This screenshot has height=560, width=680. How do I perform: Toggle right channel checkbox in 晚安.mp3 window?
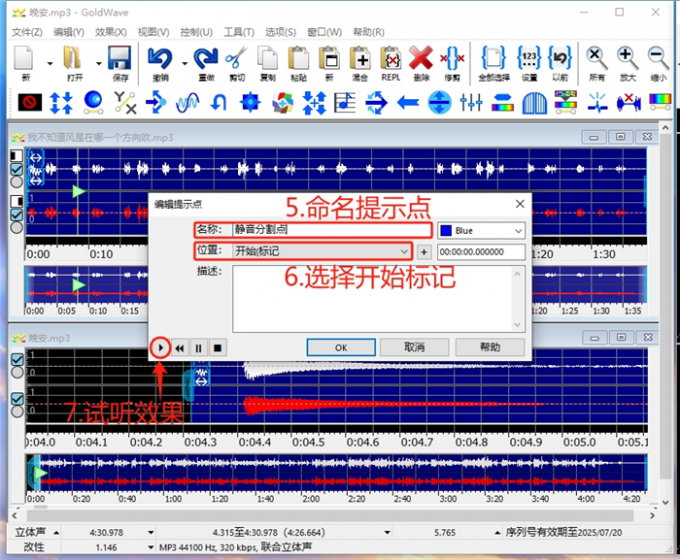[x=17, y=399]
